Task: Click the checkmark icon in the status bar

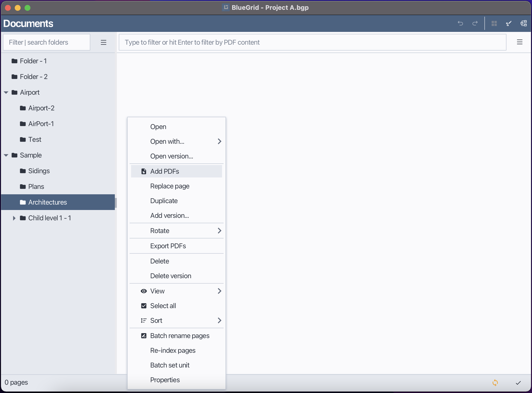Action: coord(518,382)
